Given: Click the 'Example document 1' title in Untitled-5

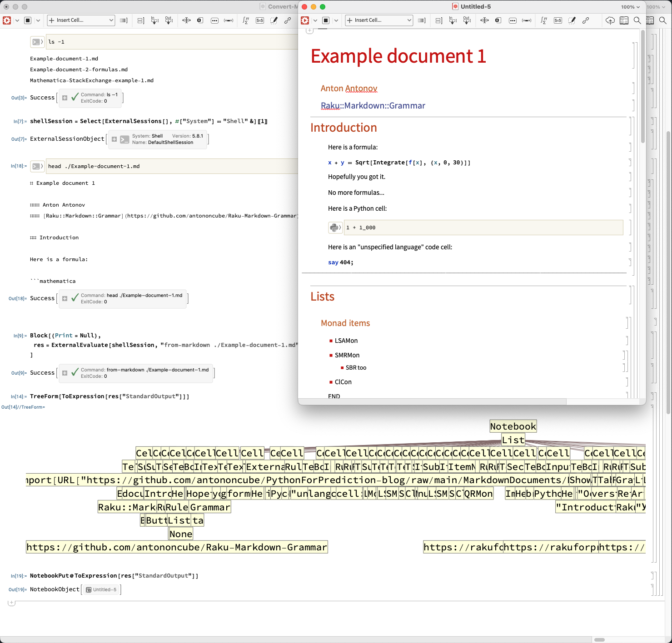Looking at the screenshot, I should [x=398, y=56].
